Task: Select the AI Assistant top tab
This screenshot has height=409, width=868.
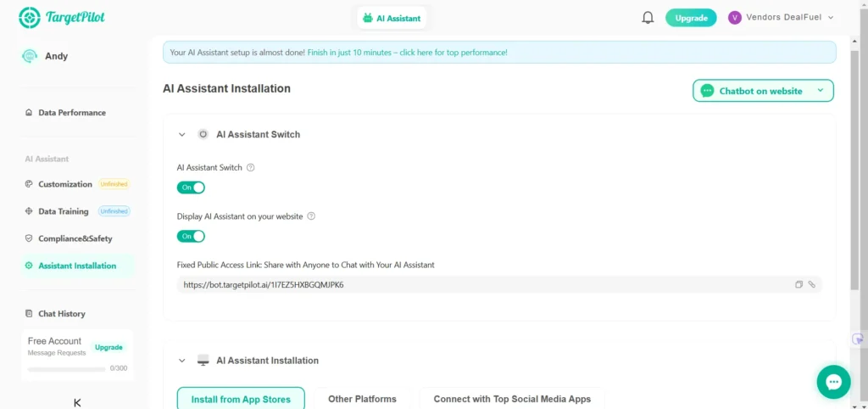Action: (392, 19)
